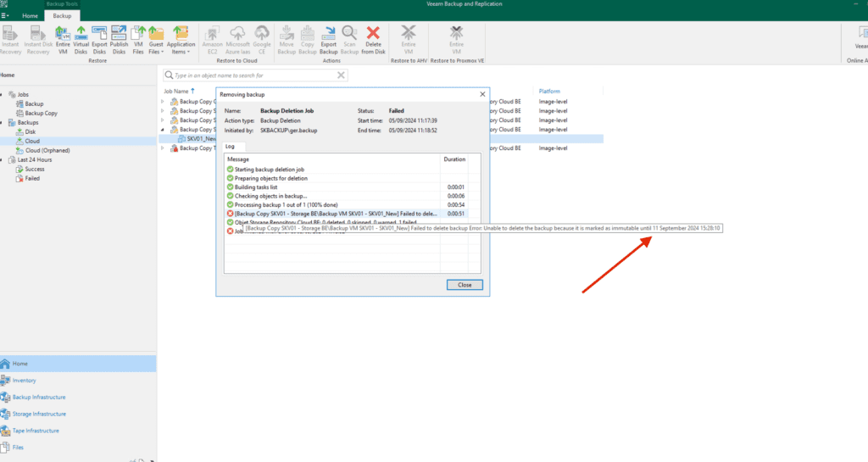Click the Virtual Disks restore icon
The width and height of the screenshot is (868, 462).
point(81,40)
